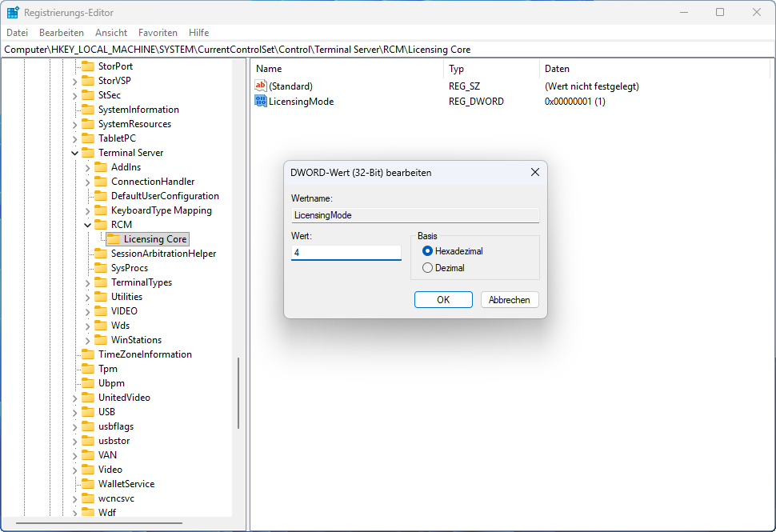
Task: Click the Wertname field showing LicensingMode
Action: [414, 215]
